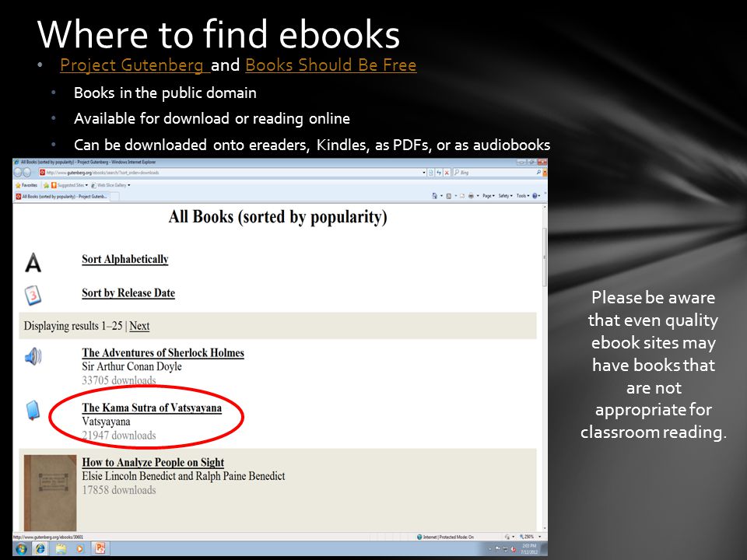Image resolution: width=747 pixels, height=560 pixels.
Task: Open The Kama Sutra of Vatsyayana link
Action: (x=152, y=408)
